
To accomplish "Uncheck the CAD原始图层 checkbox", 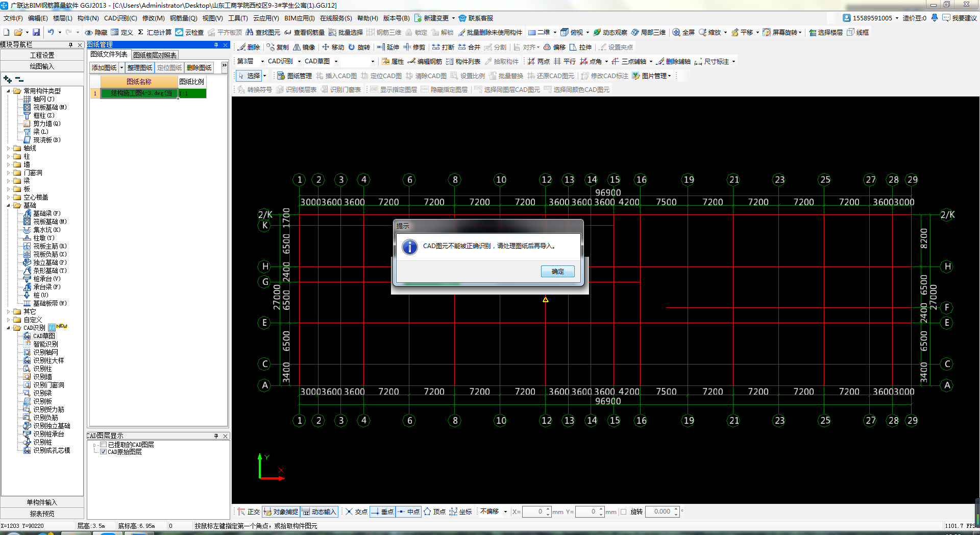I will pyautogui.click(x=104, y=452).
